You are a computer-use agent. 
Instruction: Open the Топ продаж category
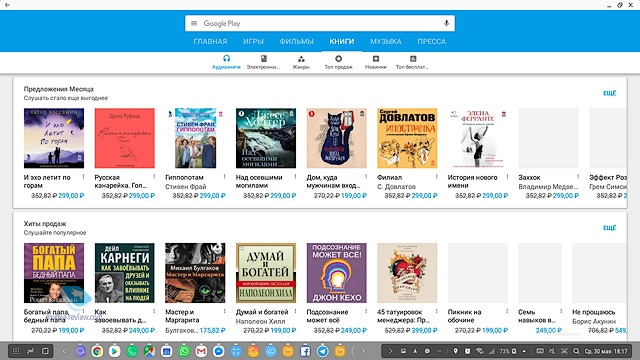pyautogui.click(x=338, y=62)
